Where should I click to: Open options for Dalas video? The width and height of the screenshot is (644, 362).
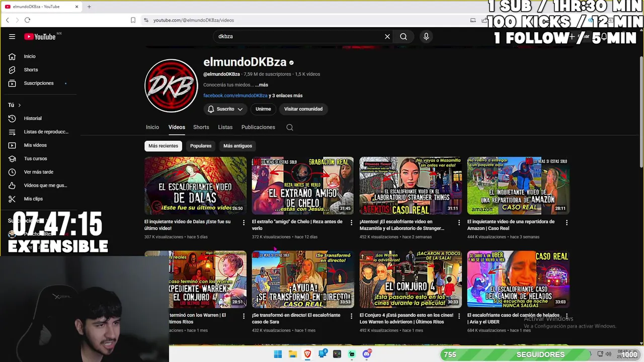[x=244, y=222]
